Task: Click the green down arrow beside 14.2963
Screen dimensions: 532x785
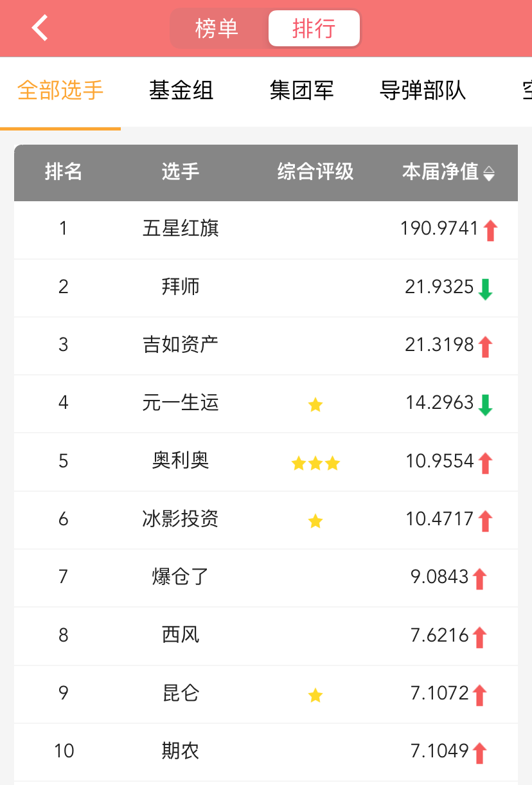Action: pyautogui.click(x=485, y=404)
